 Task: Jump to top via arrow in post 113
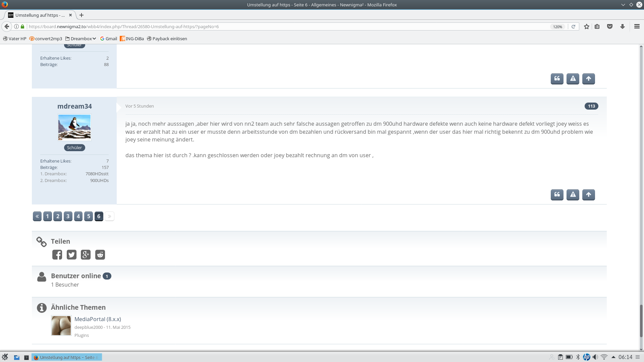pos(588,195)
